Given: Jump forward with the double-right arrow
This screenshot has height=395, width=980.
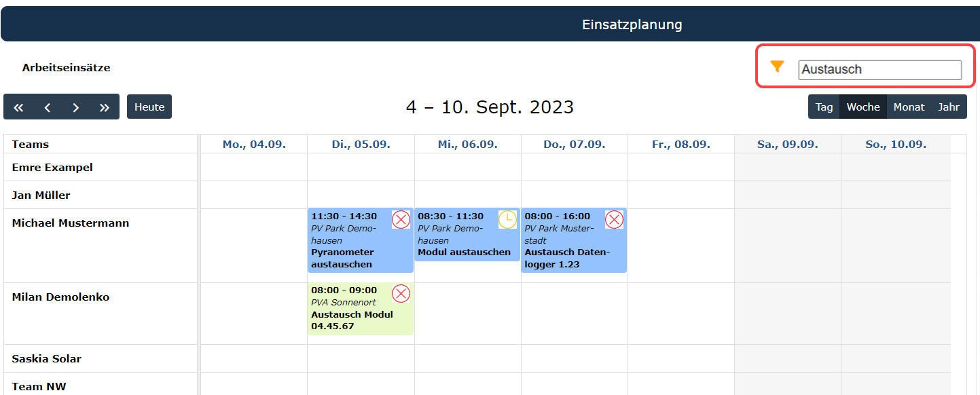Looking at the screenshot, I should click(105, 107).
